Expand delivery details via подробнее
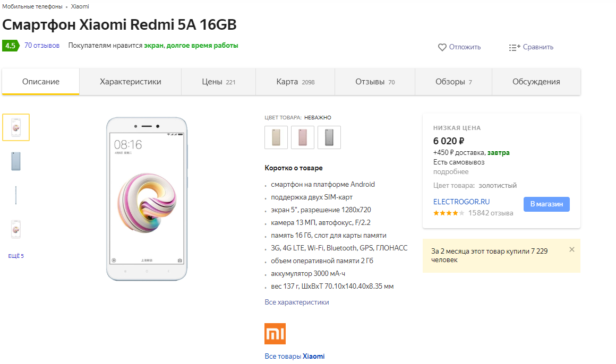 coord(451,172)
